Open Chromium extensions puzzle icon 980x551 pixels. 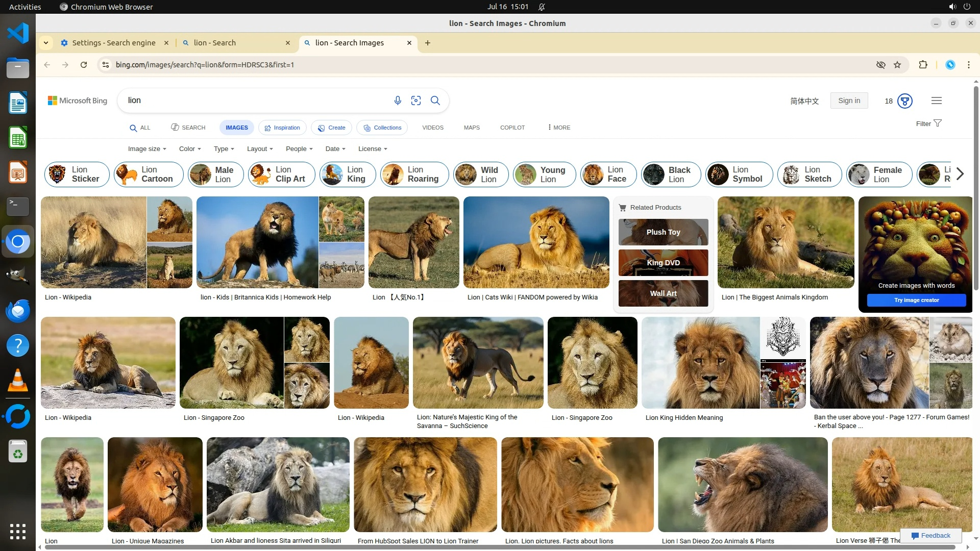coord(923,65)
